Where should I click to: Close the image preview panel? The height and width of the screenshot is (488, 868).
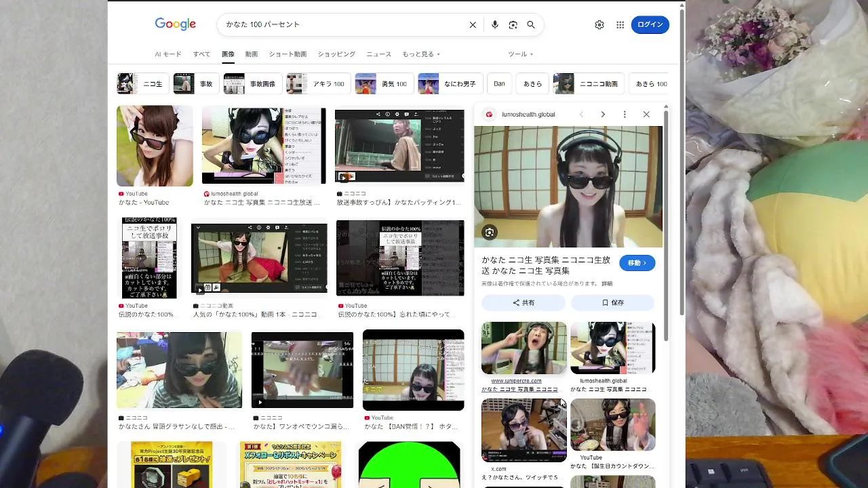point(646,115)
